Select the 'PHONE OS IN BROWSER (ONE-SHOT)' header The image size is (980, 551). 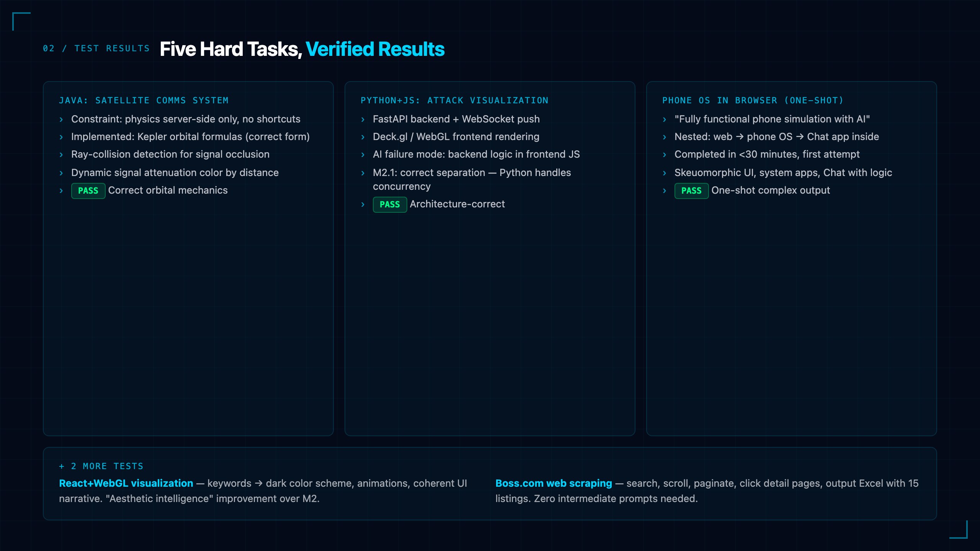753,100
